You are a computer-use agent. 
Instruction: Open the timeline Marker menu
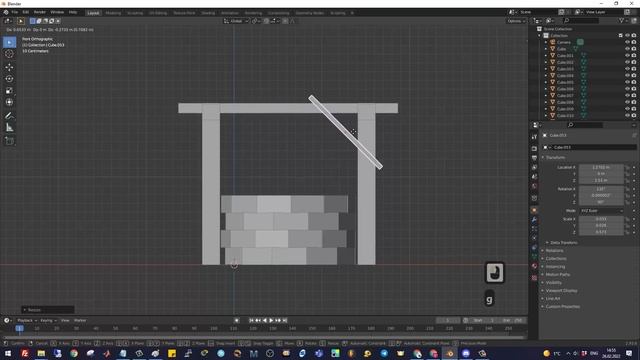[80, 320]
